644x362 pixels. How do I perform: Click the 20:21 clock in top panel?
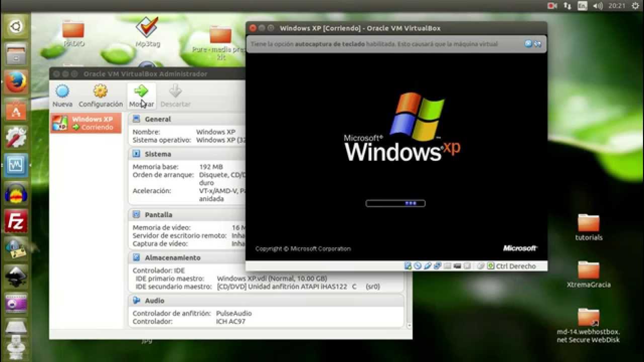(616, 6)
